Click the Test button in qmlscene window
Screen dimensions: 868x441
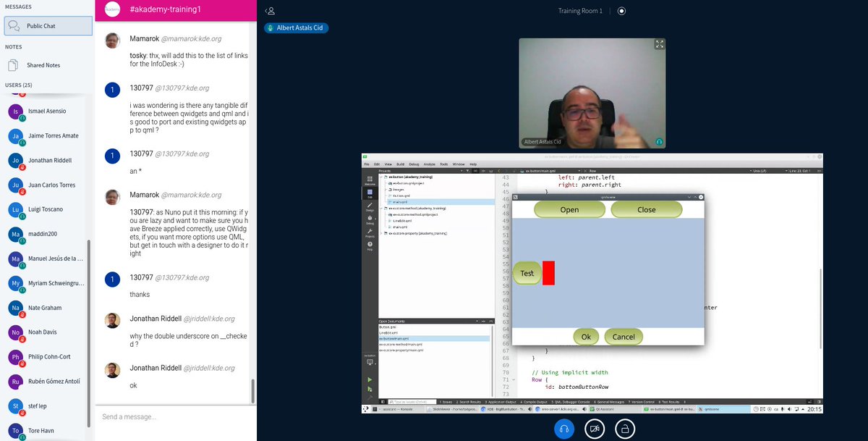(527, 273)
